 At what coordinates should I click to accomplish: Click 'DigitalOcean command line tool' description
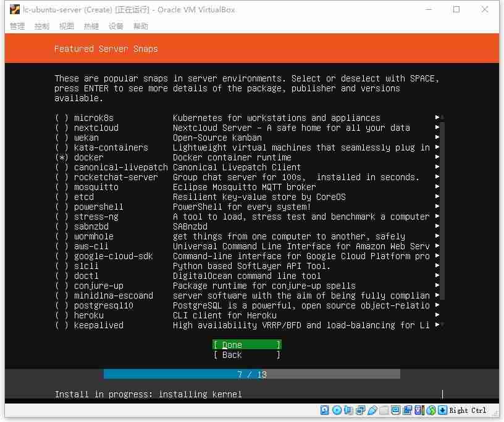[247, 276]
